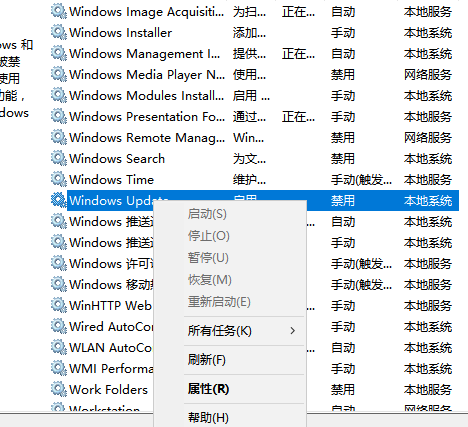Click 正在... status of Windows Presentation Foundation
The height and width of the screenshot is (427, 468).
[298, 117]
